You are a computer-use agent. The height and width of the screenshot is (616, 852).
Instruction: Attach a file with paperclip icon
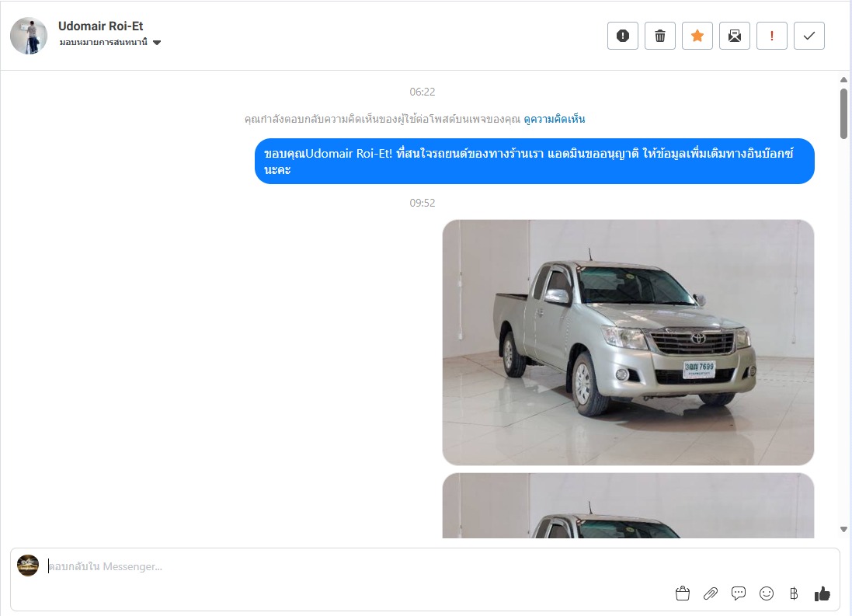point(710,593)
